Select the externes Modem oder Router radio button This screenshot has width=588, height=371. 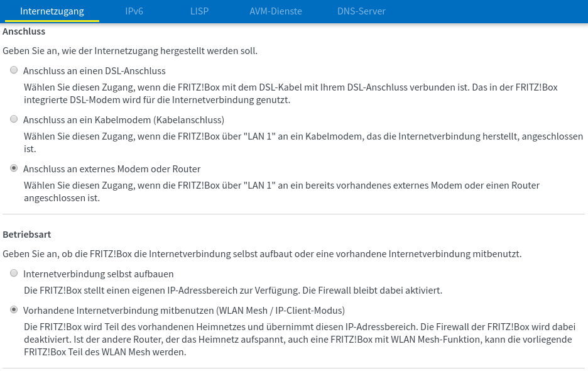(14, 169)
